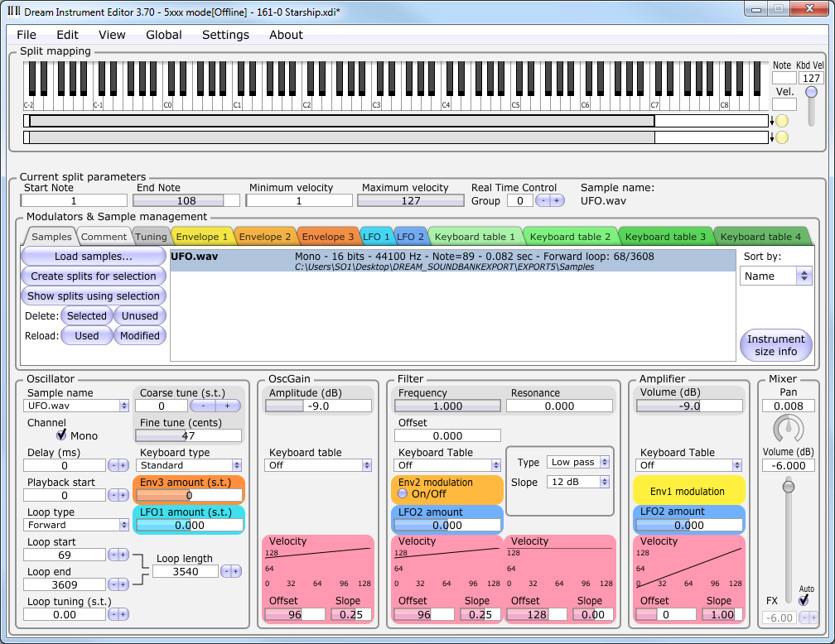835x644 pixels.
Task: Switch to the Tuning tab
Action: click(x=151, y=237)
